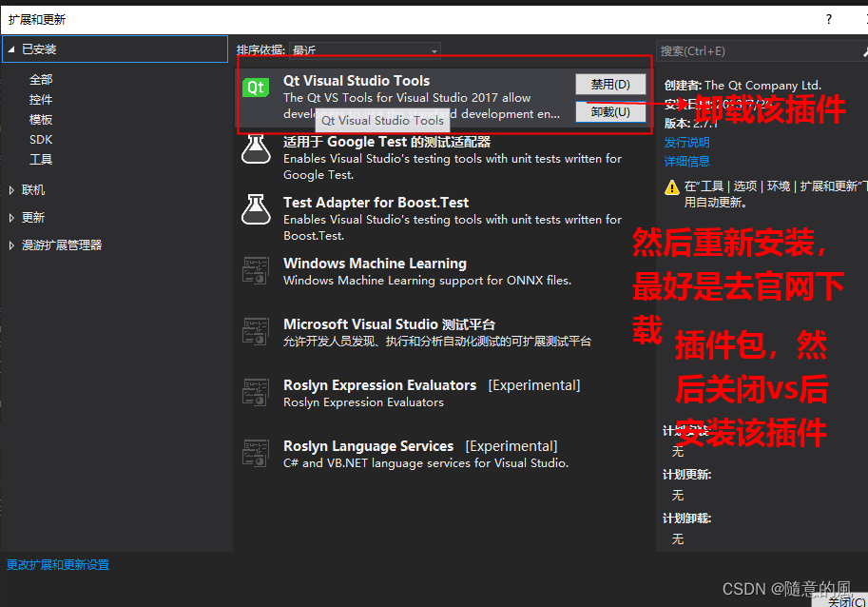Screen dimensions: 868x607
Task: Click the 创建者 The Qt Company Ltd. text
Action: tap(743, 86)
